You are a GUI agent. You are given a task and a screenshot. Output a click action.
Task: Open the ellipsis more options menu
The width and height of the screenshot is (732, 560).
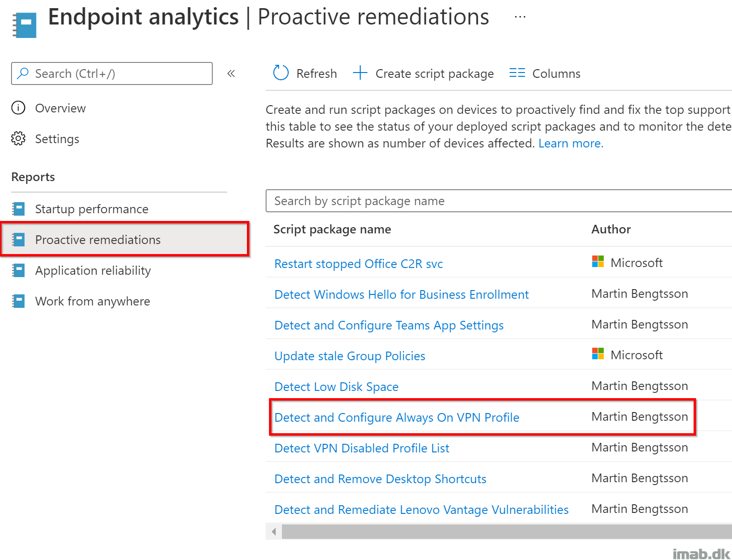point(520,17)
